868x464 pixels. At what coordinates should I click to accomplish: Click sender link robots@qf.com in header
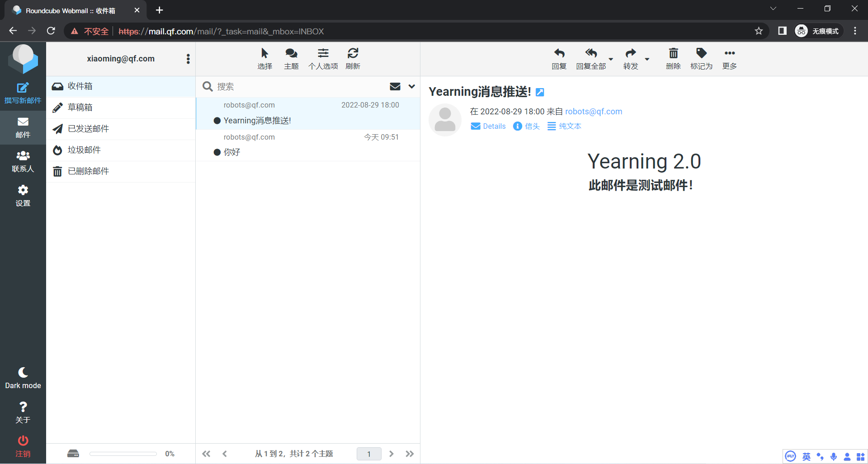(x=594, y=112)
